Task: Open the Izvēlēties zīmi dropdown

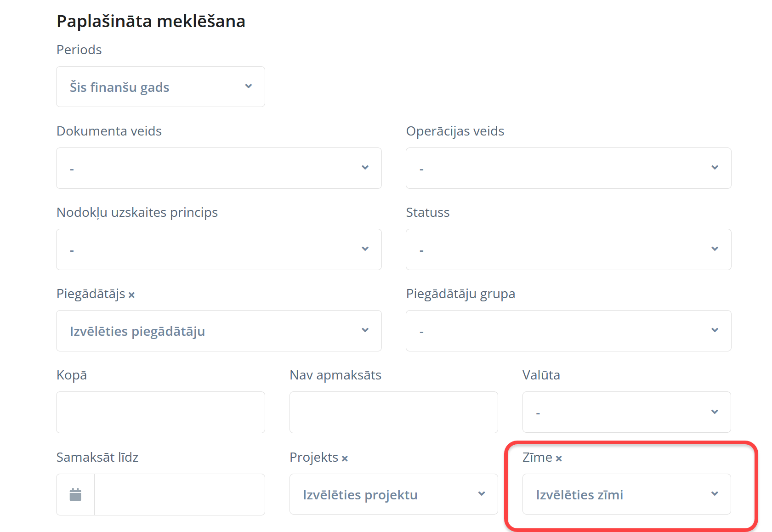Action: coord(626,494)
